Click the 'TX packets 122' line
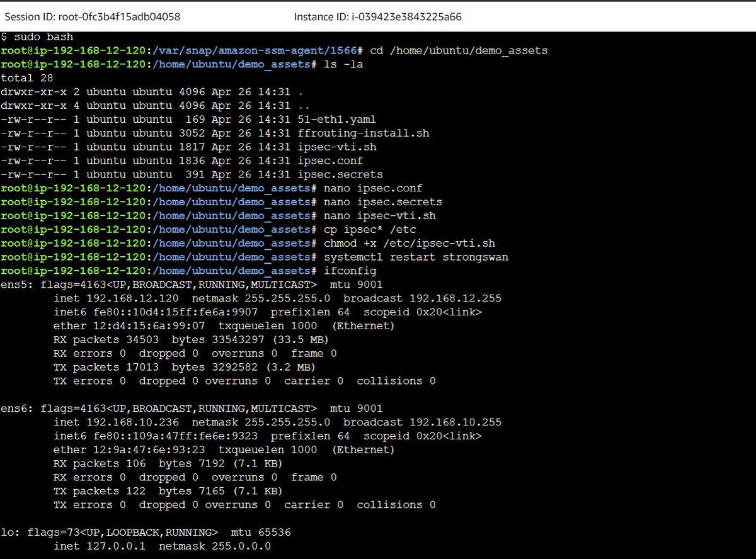Image resolution: width=756 pixels, height=559 pixels. (x=168, y=491)
